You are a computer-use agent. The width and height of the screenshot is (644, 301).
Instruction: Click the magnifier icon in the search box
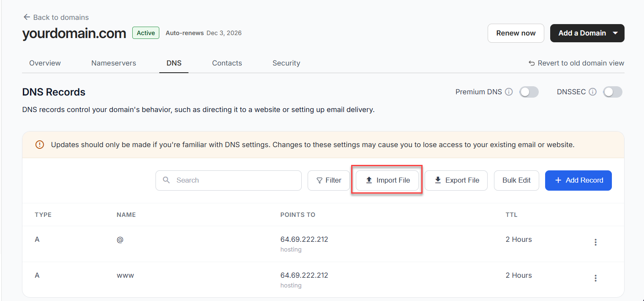click(166, 180)
